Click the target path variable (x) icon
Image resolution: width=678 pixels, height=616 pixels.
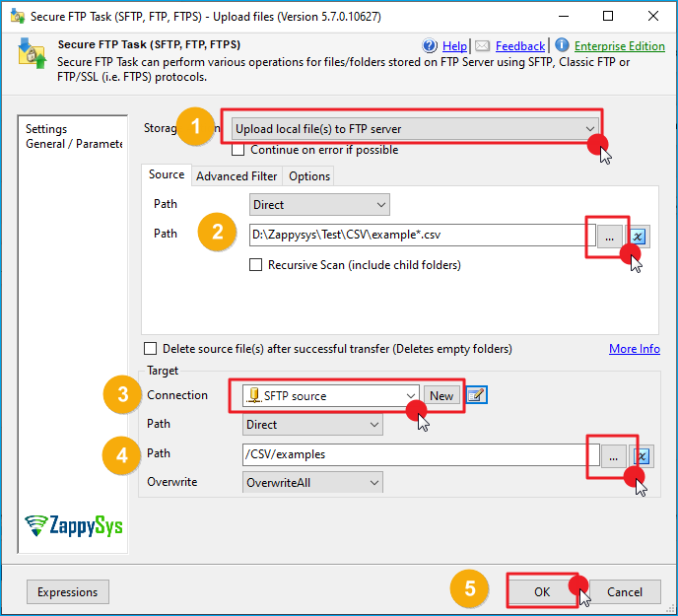click(x=642, y=456)
